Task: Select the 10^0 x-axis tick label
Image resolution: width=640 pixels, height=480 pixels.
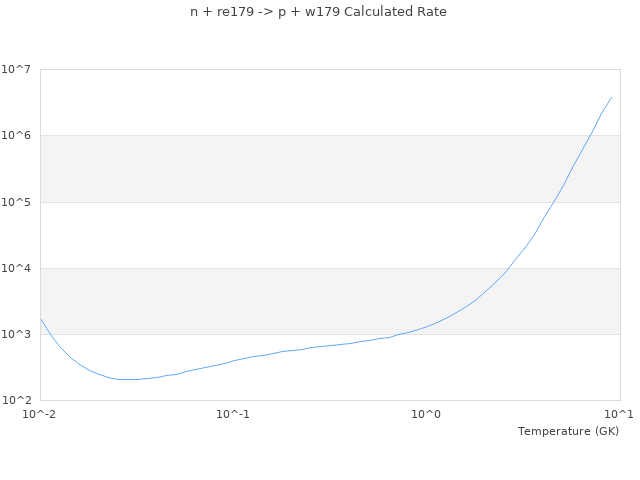Action: 427,414
